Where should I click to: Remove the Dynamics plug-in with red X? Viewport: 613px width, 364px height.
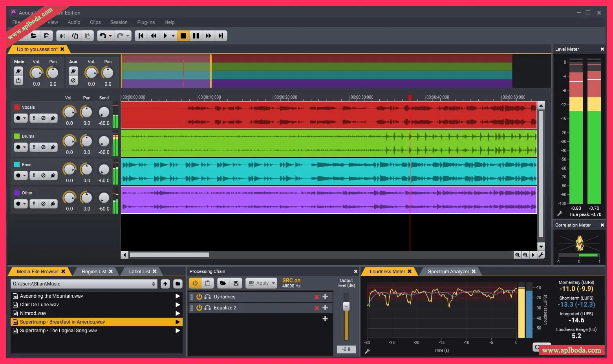coord(317,297)
